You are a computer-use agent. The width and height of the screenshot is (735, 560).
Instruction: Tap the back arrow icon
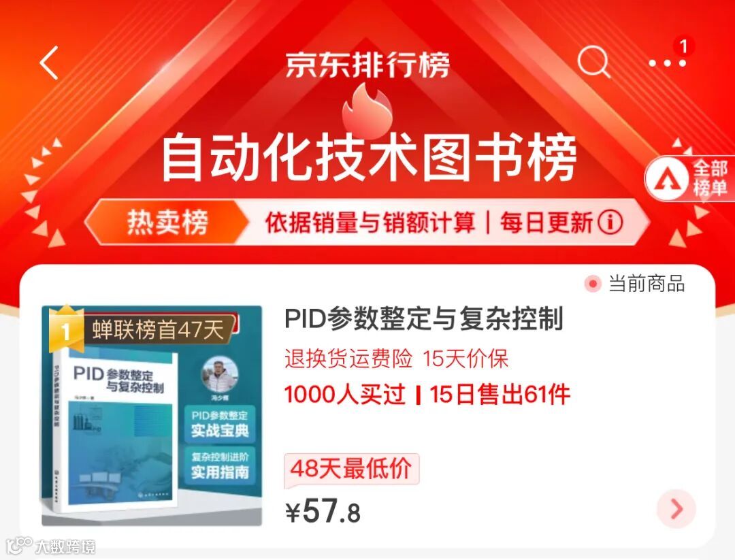pyautogui.click(x=49, y=63)
